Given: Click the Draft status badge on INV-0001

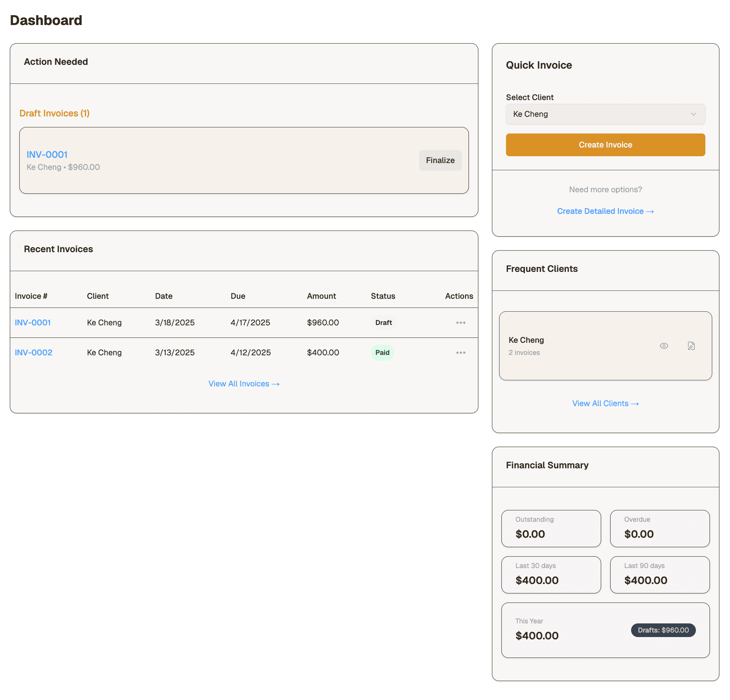Looking at the screenshot, I should click(383, 322).
